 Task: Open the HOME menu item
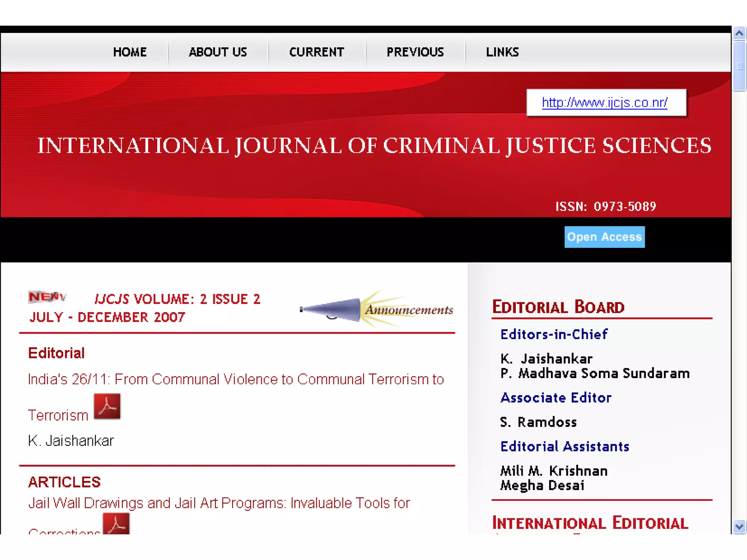[130, 52]
